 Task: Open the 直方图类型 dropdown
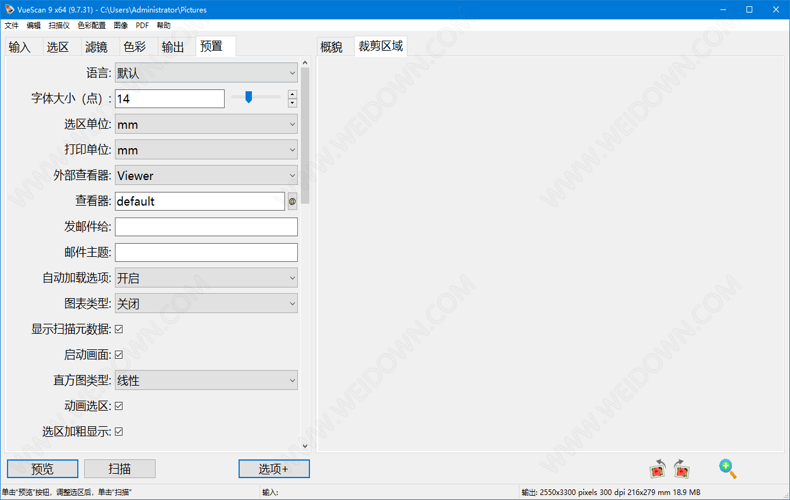point(206,381)
